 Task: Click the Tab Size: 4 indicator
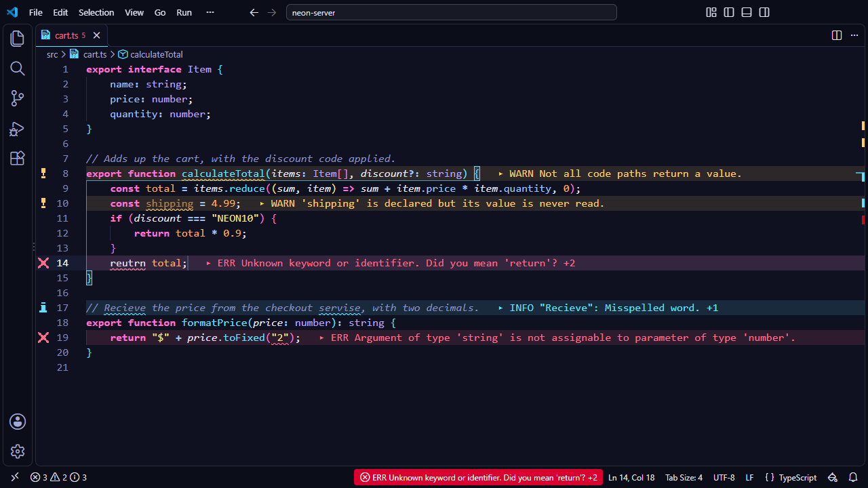click(684, 477)
